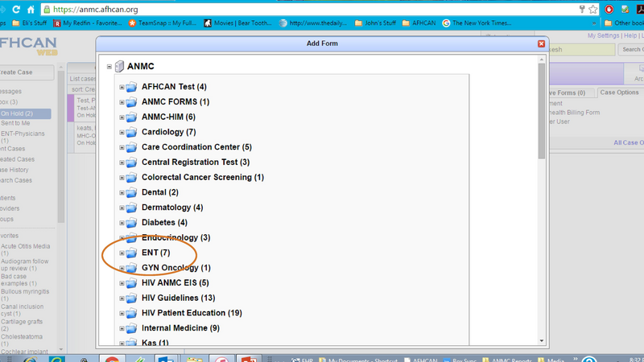Click the Create Case button

pos(25,72)
